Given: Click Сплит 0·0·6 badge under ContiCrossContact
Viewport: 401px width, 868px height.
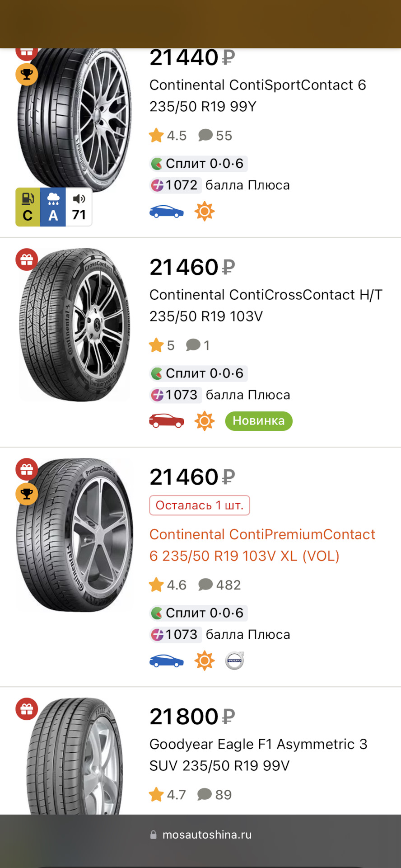Looking at the screenshot, I should point(199,373).
